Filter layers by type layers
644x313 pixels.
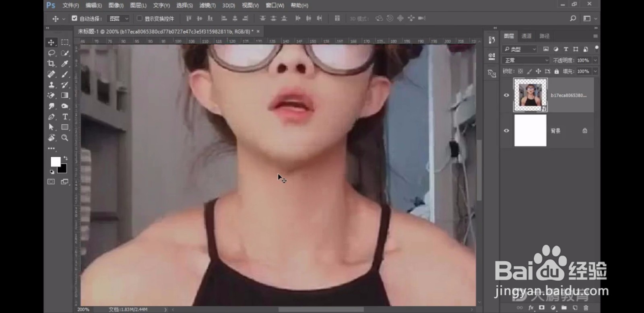(x=566, y=49)
